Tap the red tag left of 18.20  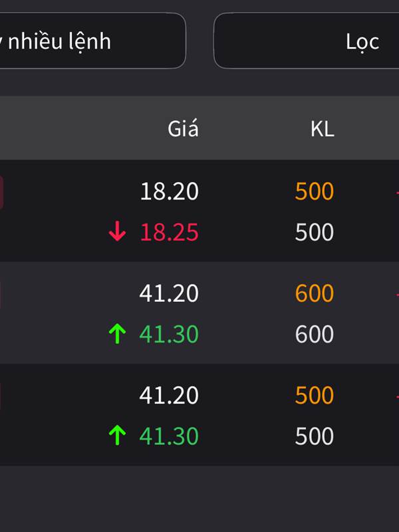click(1, 193)
